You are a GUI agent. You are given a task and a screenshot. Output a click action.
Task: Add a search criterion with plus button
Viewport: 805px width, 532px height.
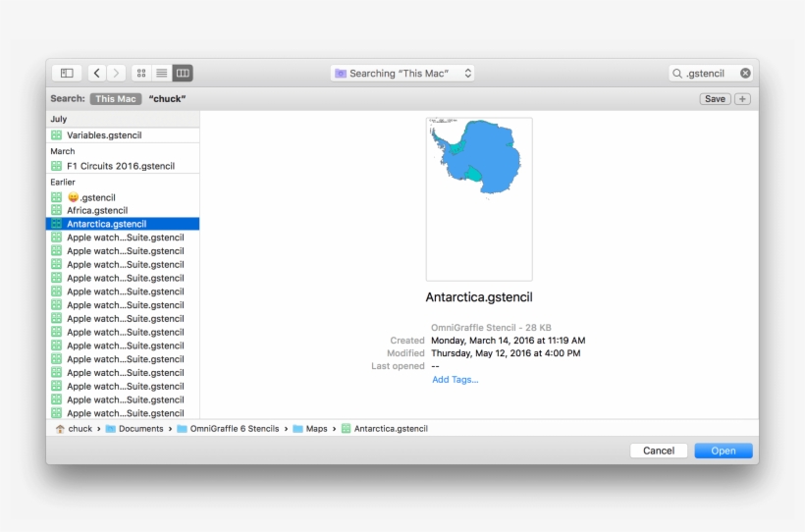pyautogui.click(x=742, y=98)
